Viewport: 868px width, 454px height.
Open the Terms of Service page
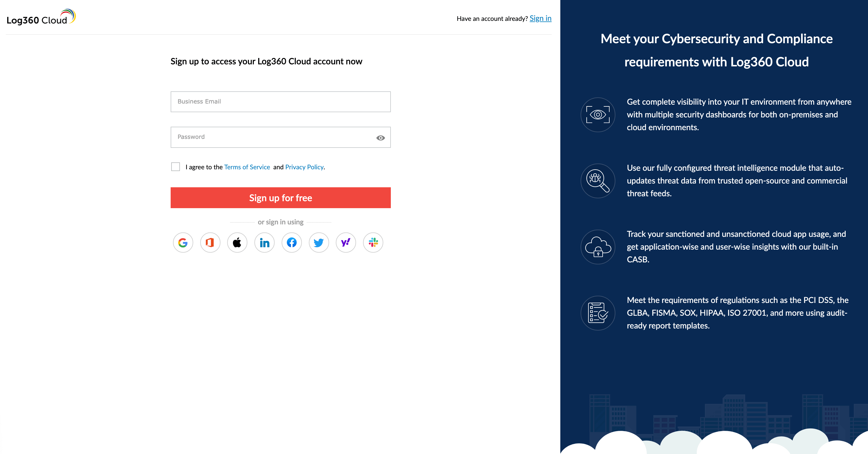(x=247, y=167)
